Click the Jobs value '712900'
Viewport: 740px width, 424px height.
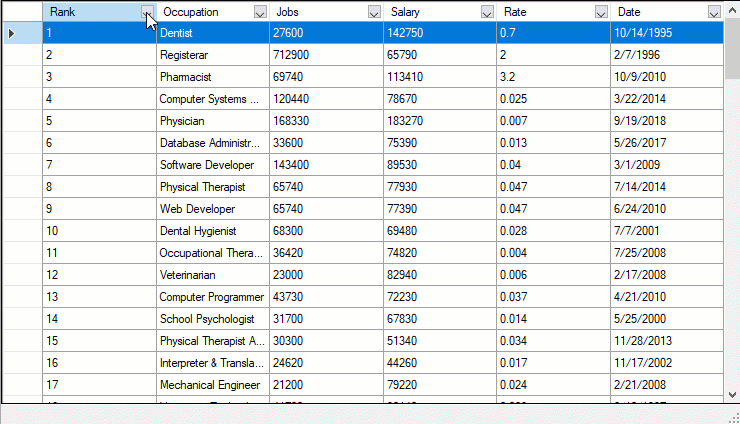327,55
